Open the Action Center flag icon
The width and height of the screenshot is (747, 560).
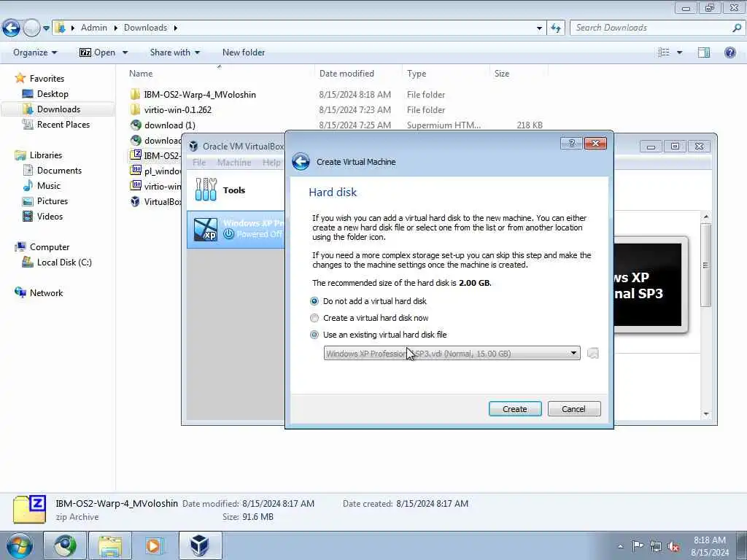[638, 546]
